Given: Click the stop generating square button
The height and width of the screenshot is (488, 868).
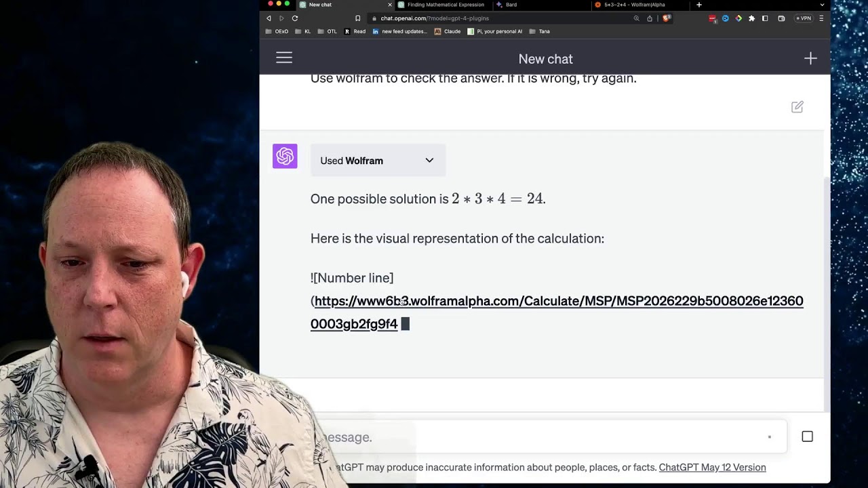Looking at the screenshot, I should tap(807, 436).
